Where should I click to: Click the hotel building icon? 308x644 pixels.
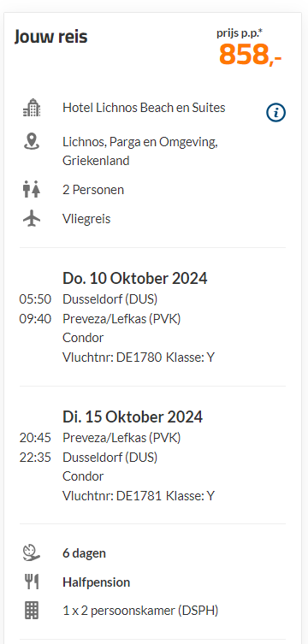click(32, 108)
